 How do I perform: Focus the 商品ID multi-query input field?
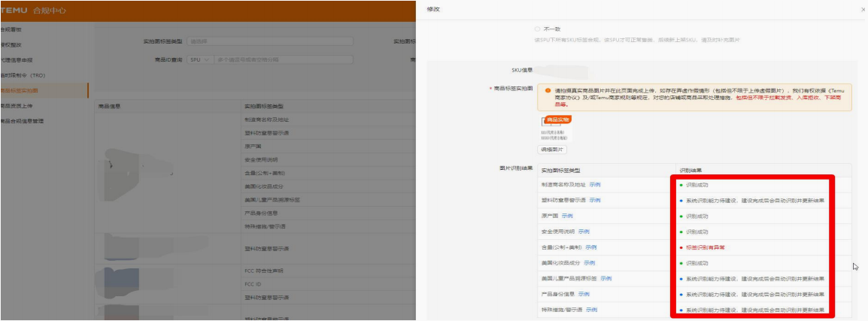[284, 60]
